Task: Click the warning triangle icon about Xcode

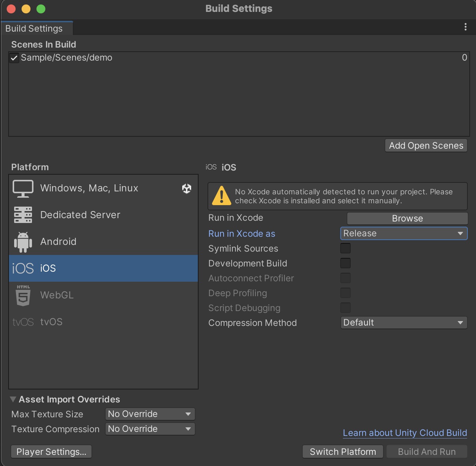Action: pyautogui.click(x=222, y=196)
